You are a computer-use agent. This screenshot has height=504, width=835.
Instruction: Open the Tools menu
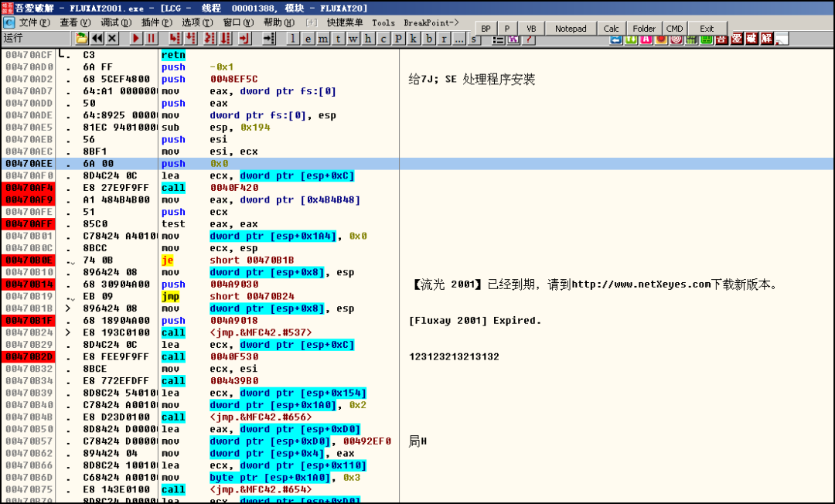[383, 23]
